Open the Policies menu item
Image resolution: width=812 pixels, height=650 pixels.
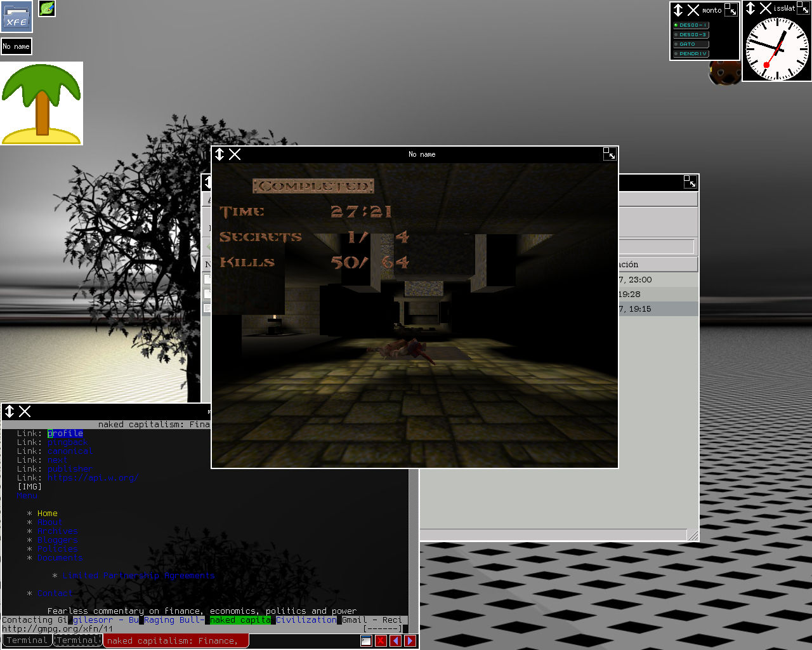pos(58,549)
